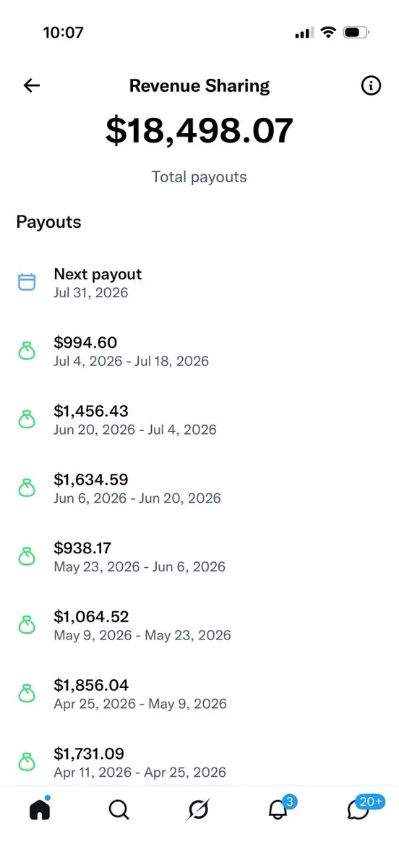
Task: Open the $994.60 payout entry
Action: [x=199, y=352]
